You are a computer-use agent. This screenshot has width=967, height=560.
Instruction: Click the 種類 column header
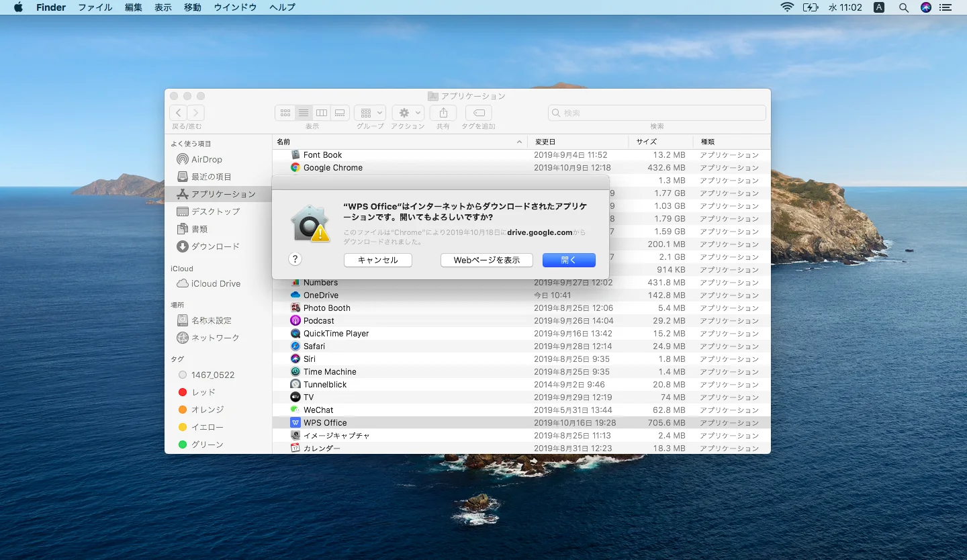(731, 142)
